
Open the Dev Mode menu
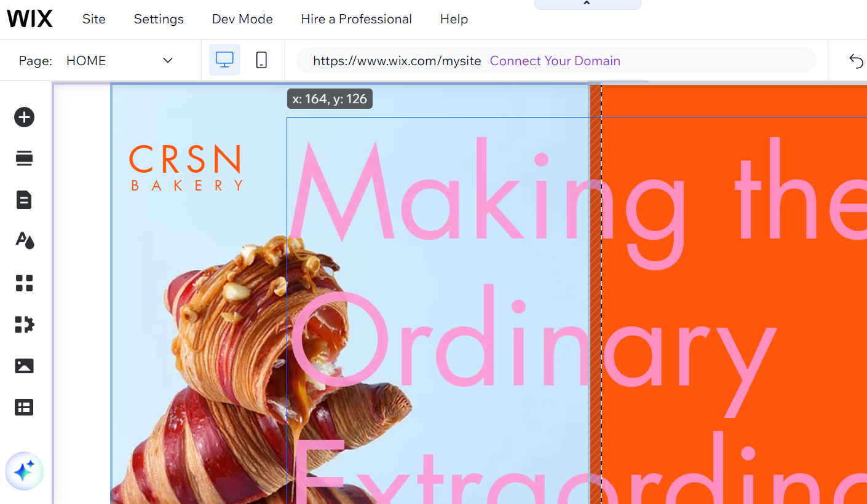click(242, 19)
